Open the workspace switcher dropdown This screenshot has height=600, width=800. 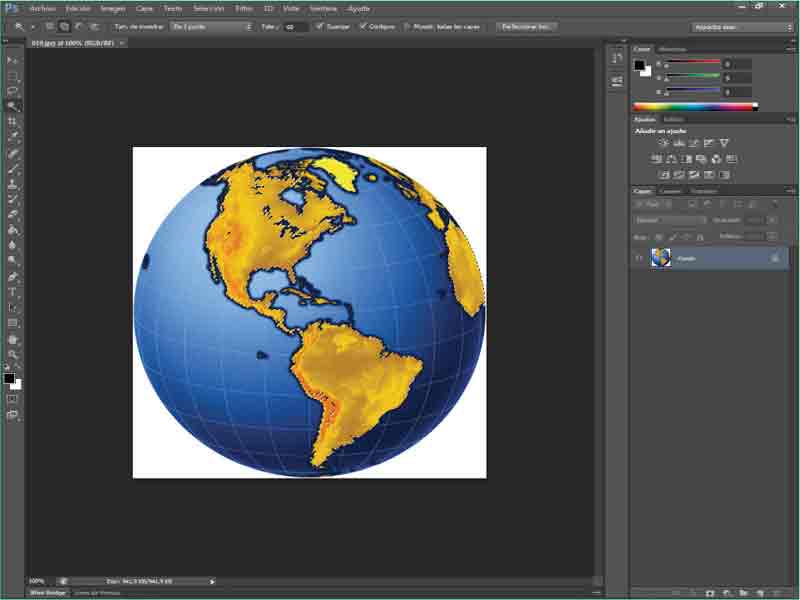(x=743, y=26)
